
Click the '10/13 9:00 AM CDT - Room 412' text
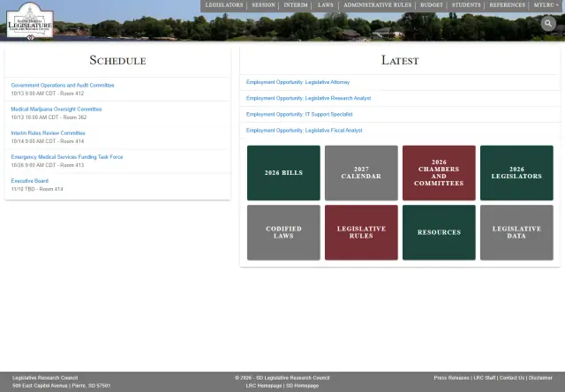[x=47, y=94]
